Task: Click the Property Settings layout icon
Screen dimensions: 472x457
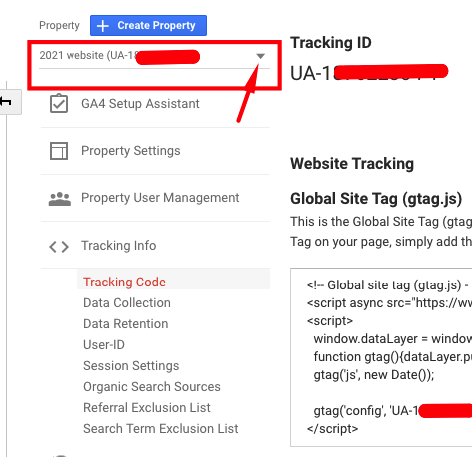Action: click(59, 151)
